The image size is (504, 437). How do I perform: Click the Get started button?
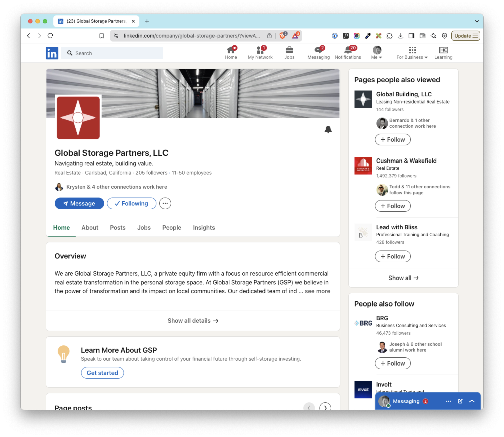coord(102,373)
